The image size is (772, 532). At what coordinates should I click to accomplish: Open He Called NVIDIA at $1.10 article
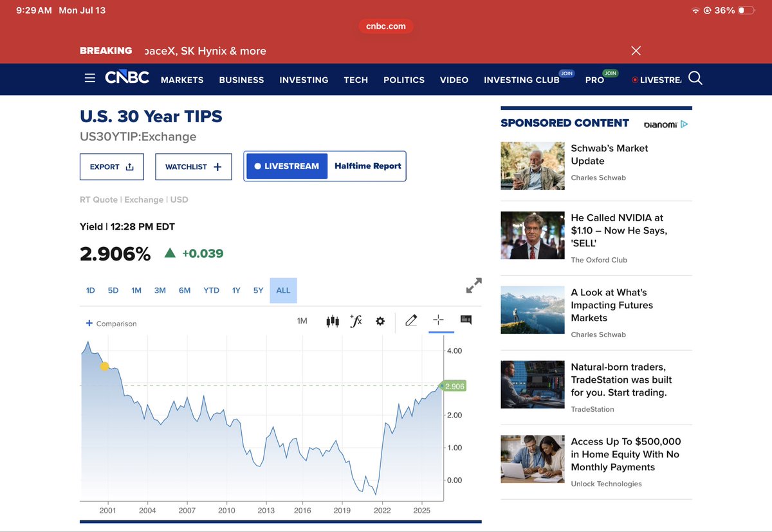(x=619, y=230)
